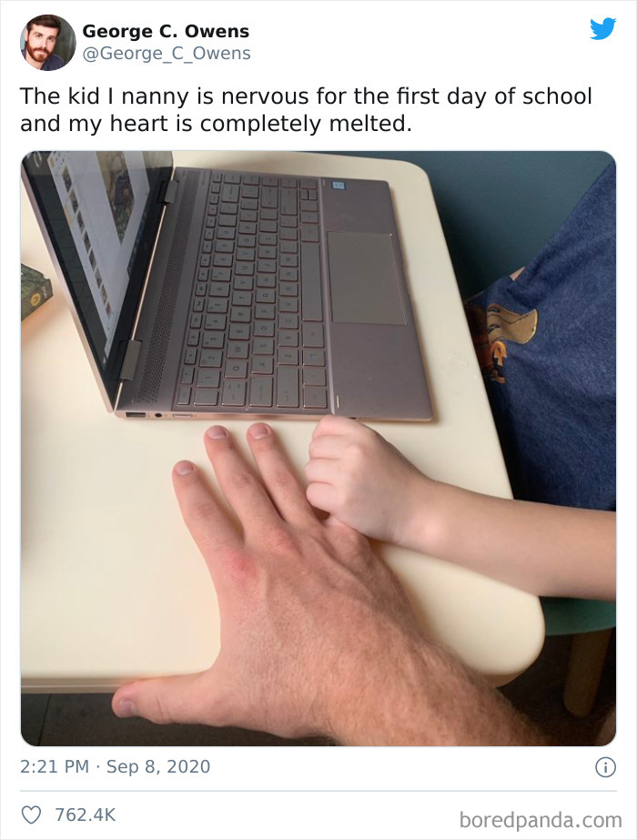Viewport: 637px width, 840px height.
Task: Click the George C. Owens display name
Action: pos(166,31)
